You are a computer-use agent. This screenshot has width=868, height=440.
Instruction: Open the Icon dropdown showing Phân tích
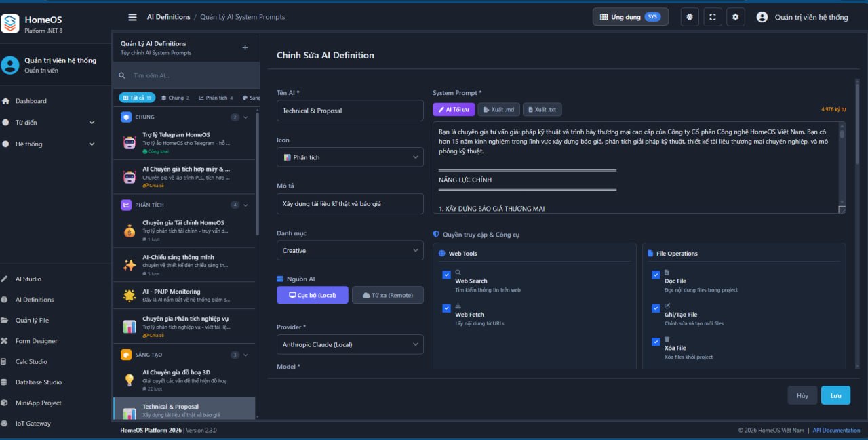coord(350,157)
